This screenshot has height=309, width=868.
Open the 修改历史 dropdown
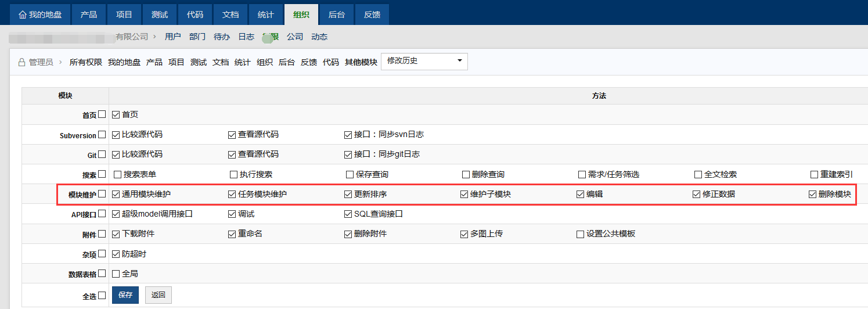click(x=424, y=61)
